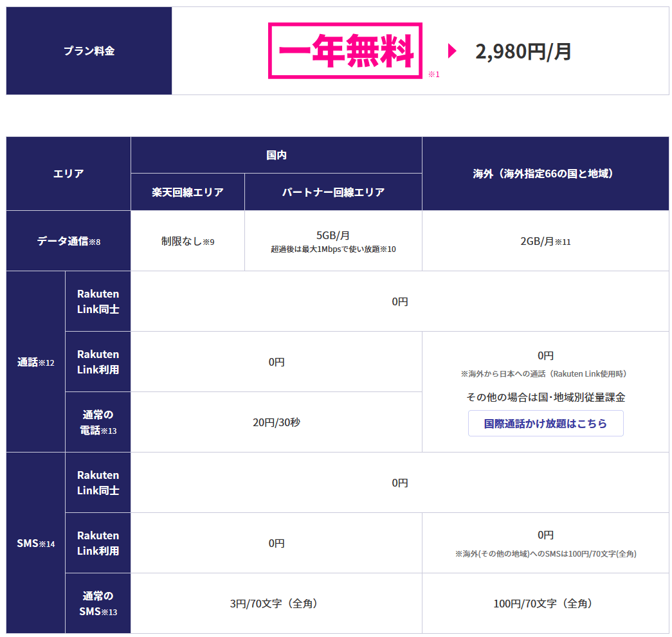
Task: Click the 海外から日本への通話 note
Action: coord(543,373)
